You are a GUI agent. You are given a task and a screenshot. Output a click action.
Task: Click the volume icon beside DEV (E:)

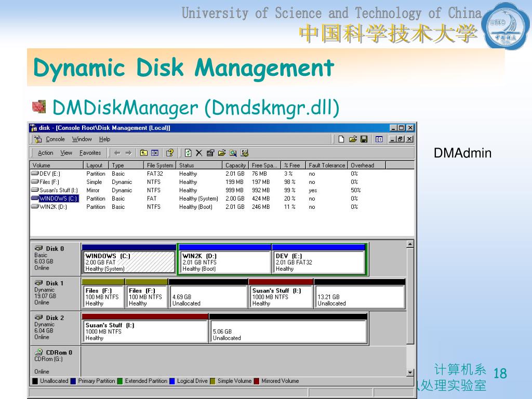(x=35, y=174)
